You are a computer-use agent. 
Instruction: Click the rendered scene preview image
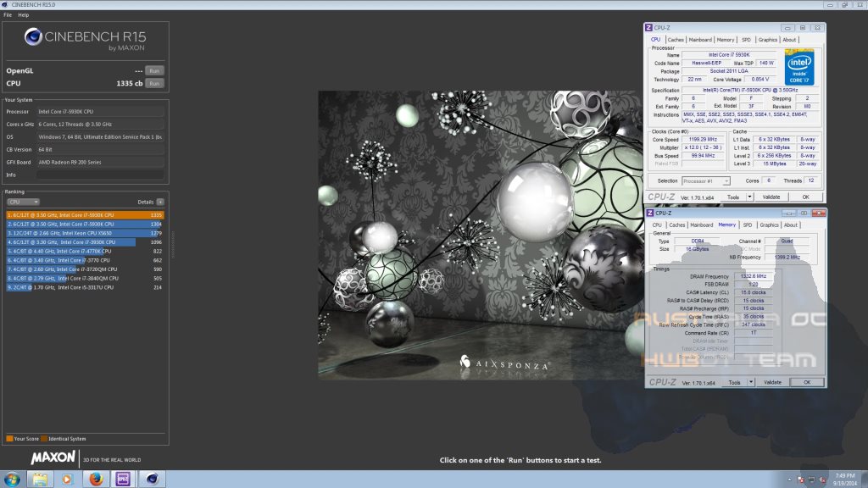(x=481, y=236)
